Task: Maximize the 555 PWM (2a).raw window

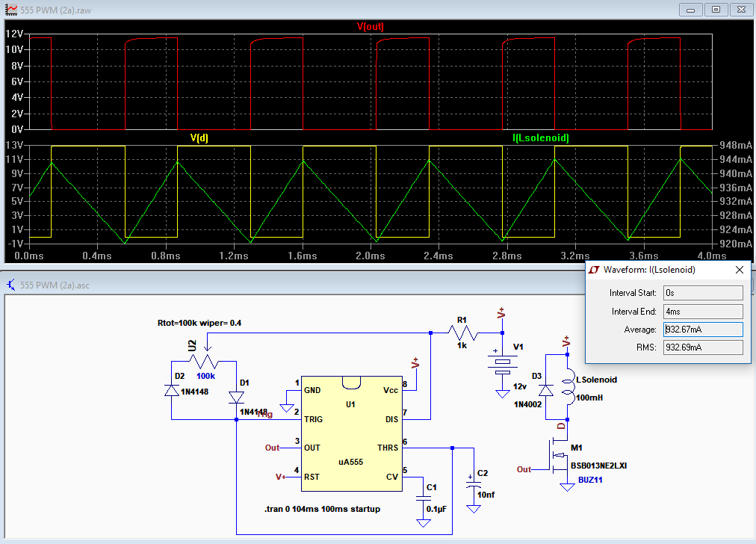Action: coord(716,10)
